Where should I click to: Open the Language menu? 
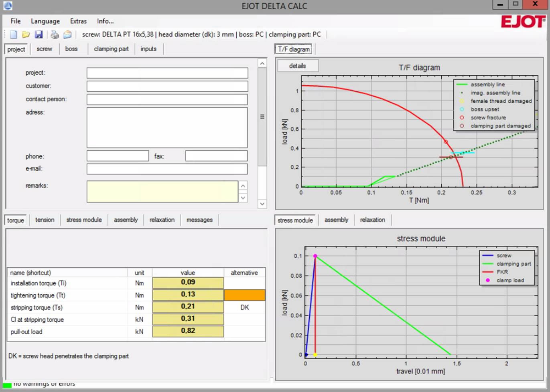[x=45, y=21]
